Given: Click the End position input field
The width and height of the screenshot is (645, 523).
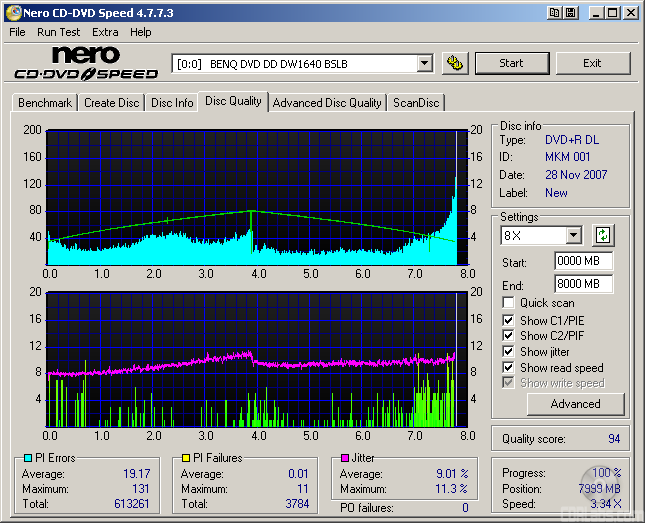Looking at the screenshot, I should (x=583, y=284).
